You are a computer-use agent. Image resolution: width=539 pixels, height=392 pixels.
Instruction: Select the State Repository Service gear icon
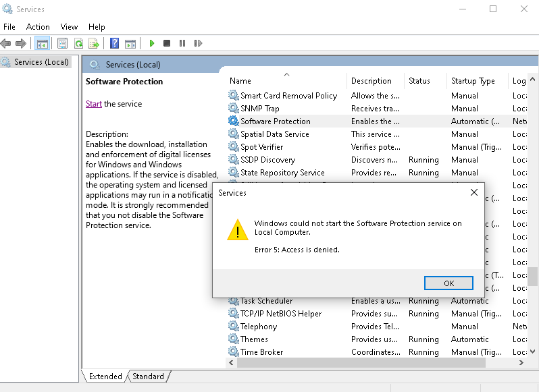point(234,172)
